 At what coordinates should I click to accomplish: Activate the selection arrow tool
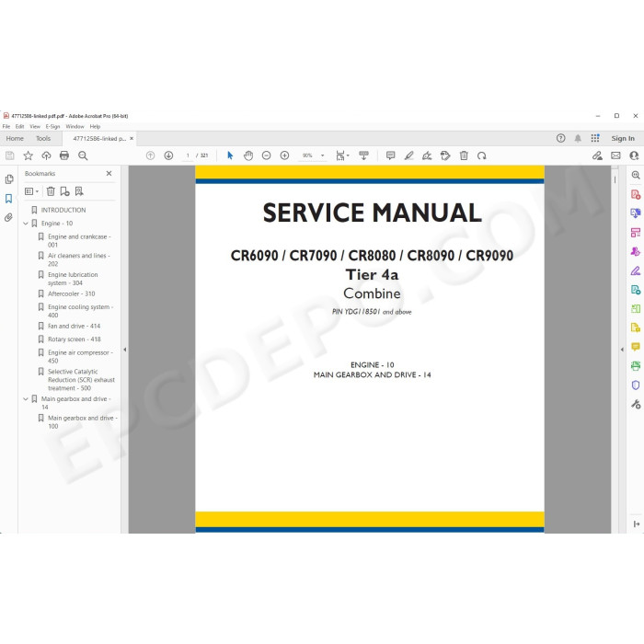230,155
